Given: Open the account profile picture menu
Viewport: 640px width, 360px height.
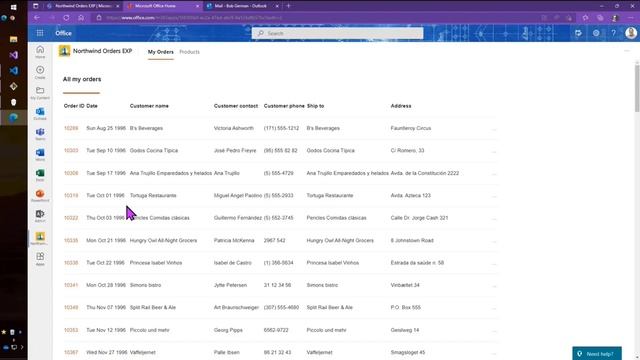Looking at the screenshot, I should pos(631,33).
